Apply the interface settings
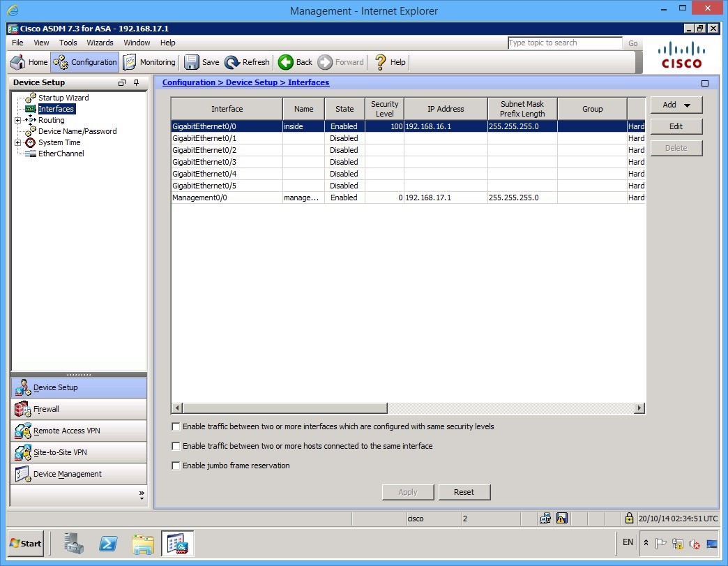This screenshot has width=728, height=566. (x=408, y=492)
